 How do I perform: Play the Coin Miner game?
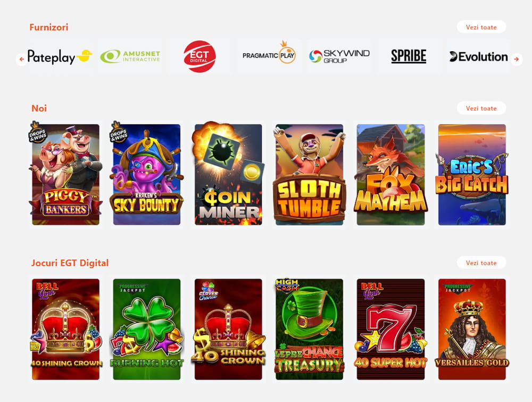click(x=228, y=175)
